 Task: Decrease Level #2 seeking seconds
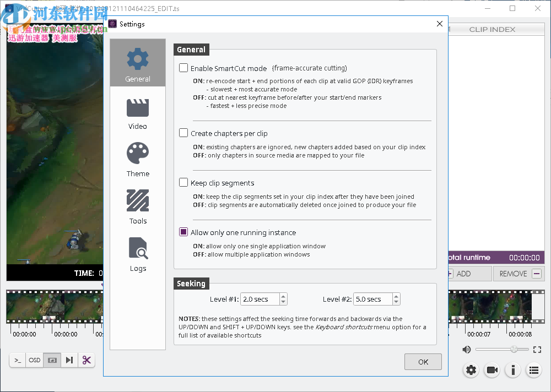[396, 302]
